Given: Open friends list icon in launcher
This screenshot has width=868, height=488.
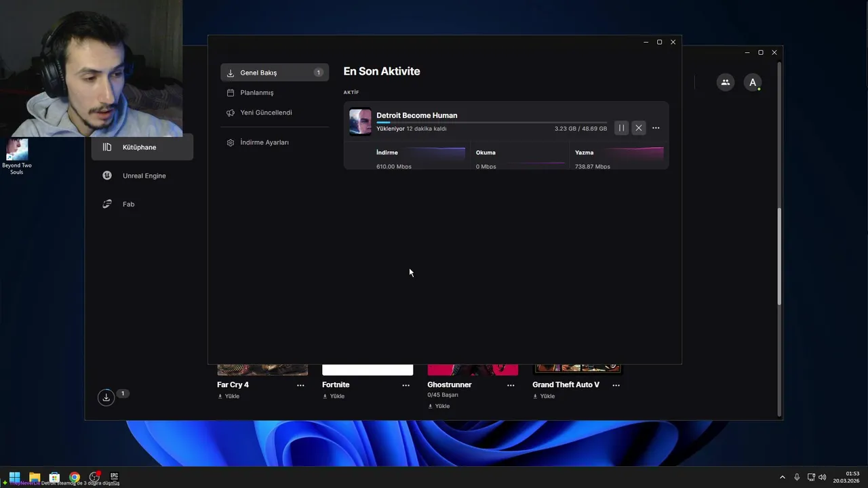Looking at the screenshot, I should pyautogui.click(x=726, y=83).
